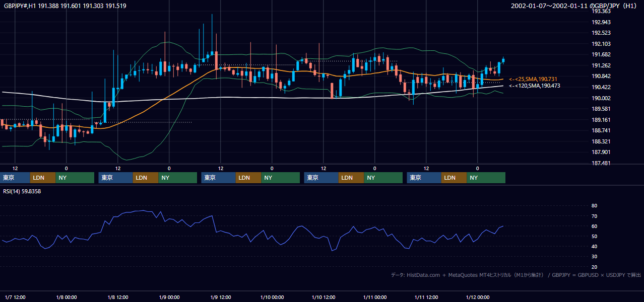Click RSI scale value 80
The width and height of the screenshot is (644, 302).
tap(595, 206)
